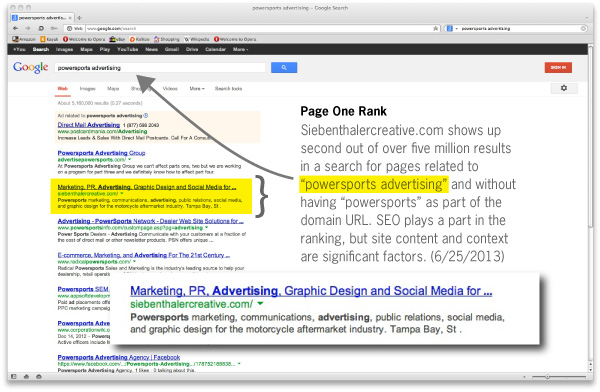This screenshot has width=600, height=392.
Task: Adjust the zoom slider in status bar
Action: tap(547, 377)
